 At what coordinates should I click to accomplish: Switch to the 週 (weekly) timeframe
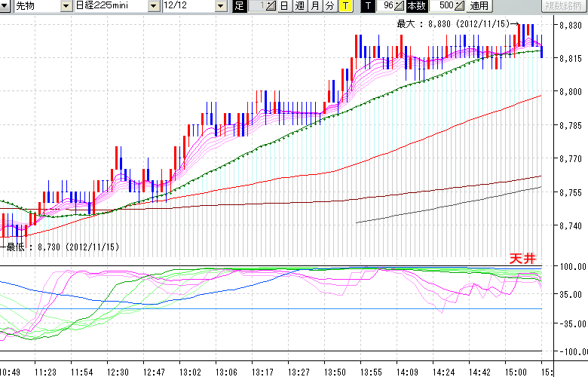(x=299, y=6)
